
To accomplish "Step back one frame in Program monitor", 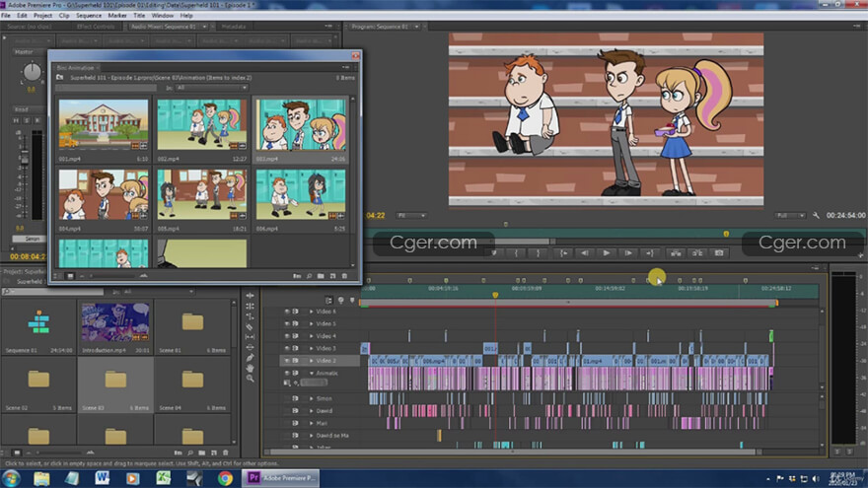I will [x=585, y=252].
